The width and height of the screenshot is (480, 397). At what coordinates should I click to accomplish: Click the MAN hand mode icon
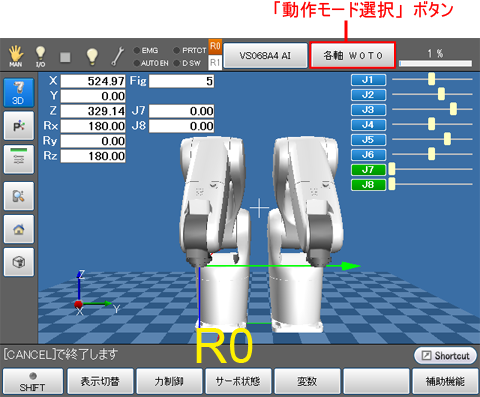tap(16, 56)
